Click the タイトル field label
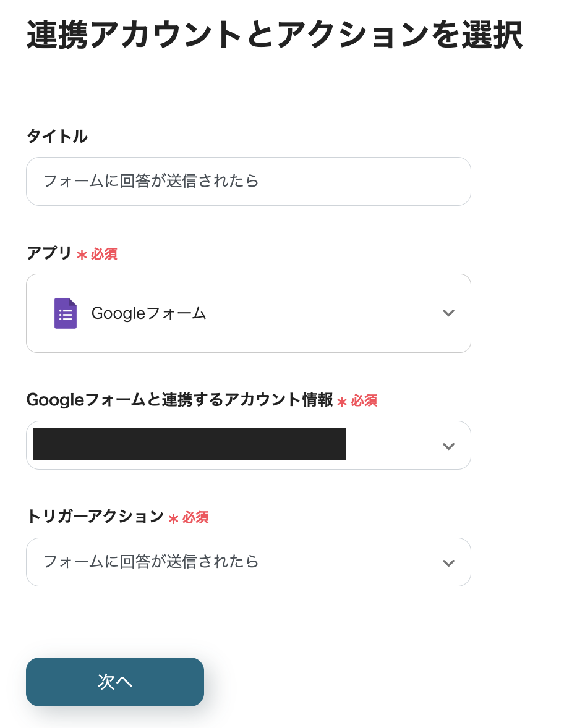 click(x=57, y=137)
